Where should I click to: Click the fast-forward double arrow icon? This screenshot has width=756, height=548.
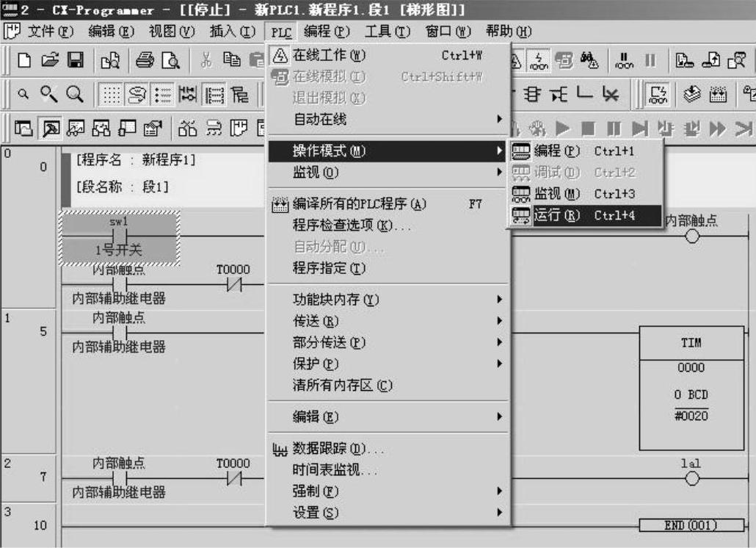[x=717, y=129]
